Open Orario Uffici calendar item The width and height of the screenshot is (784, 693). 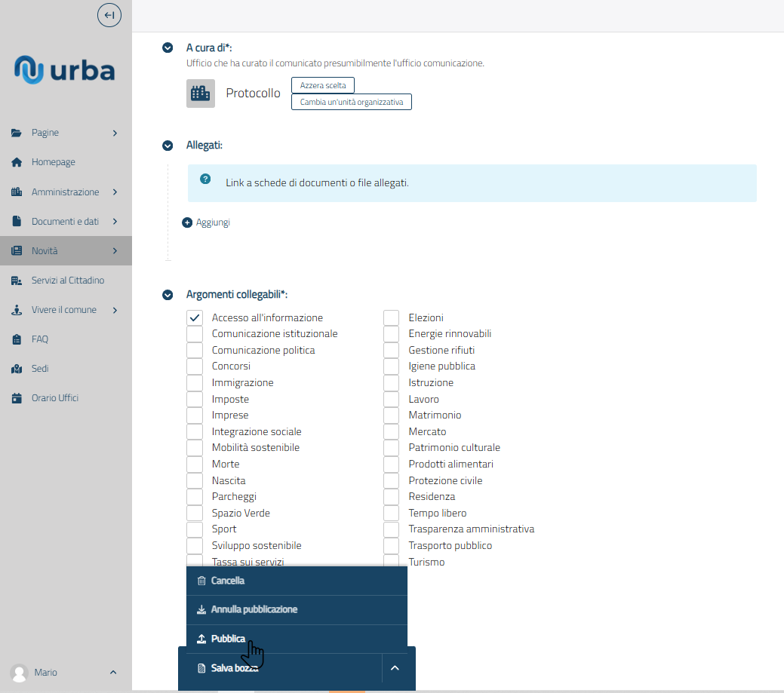(x=54, y=398)
